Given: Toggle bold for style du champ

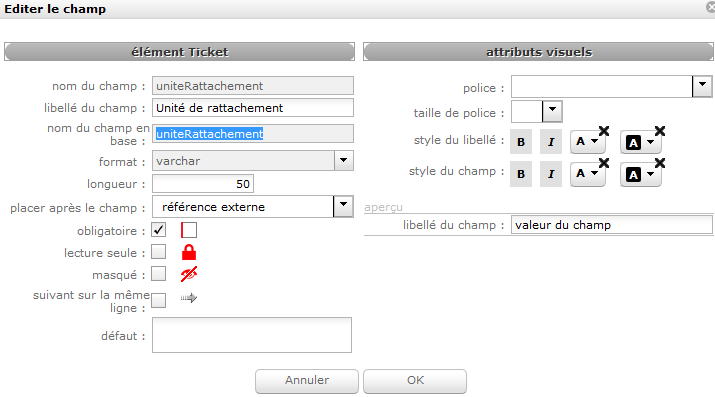Looking at the screenshot, I should [x=521, y=174].
